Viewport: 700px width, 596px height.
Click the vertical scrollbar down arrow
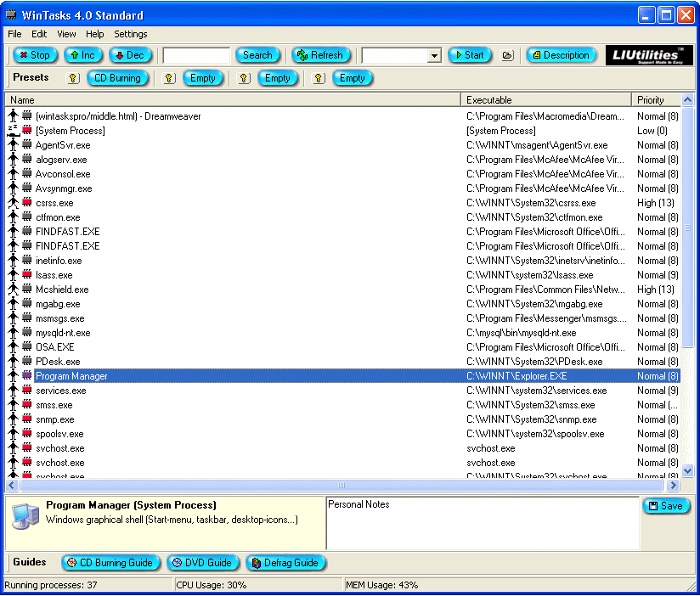[x=687, y=470]
